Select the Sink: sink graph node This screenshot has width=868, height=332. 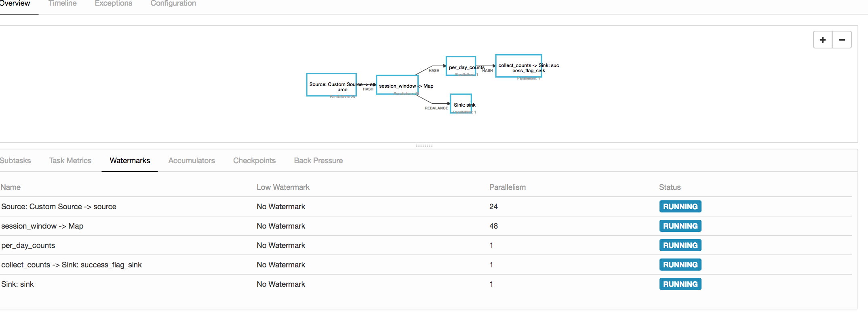pyautogui.click(x=461, y=104)
